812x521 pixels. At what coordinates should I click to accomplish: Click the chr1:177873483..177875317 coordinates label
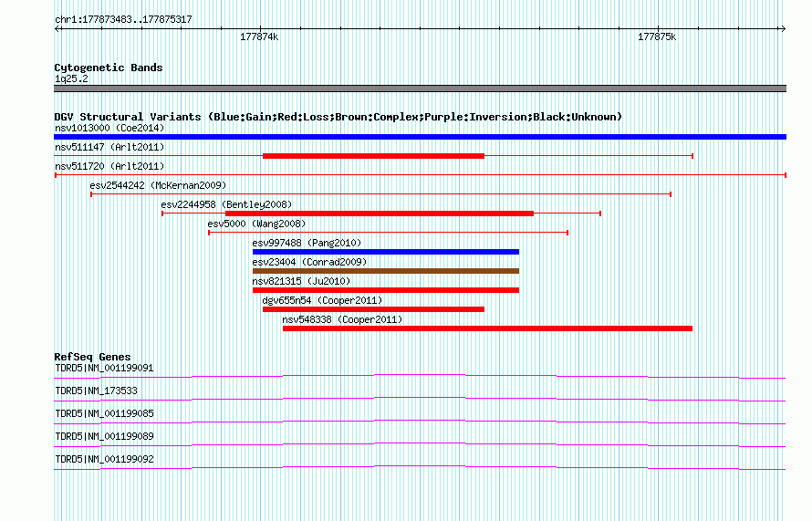pos(123,20)
